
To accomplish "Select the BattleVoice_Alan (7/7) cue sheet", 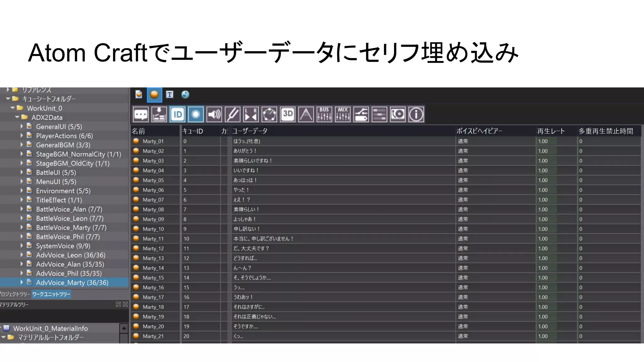I will (x=69, y=209).
